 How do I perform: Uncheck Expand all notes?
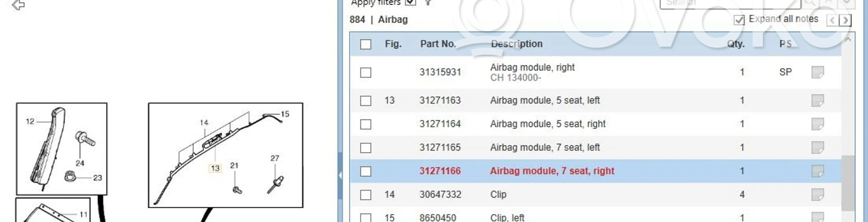point(739,20)
